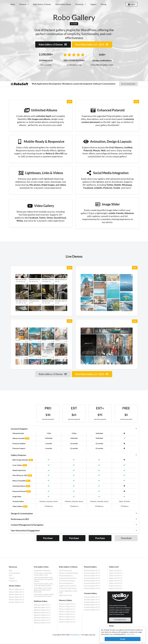Viewport: 148px width, 644px height.
Task: Click the New badge on Unlimited Albums card
Action: 69,102
